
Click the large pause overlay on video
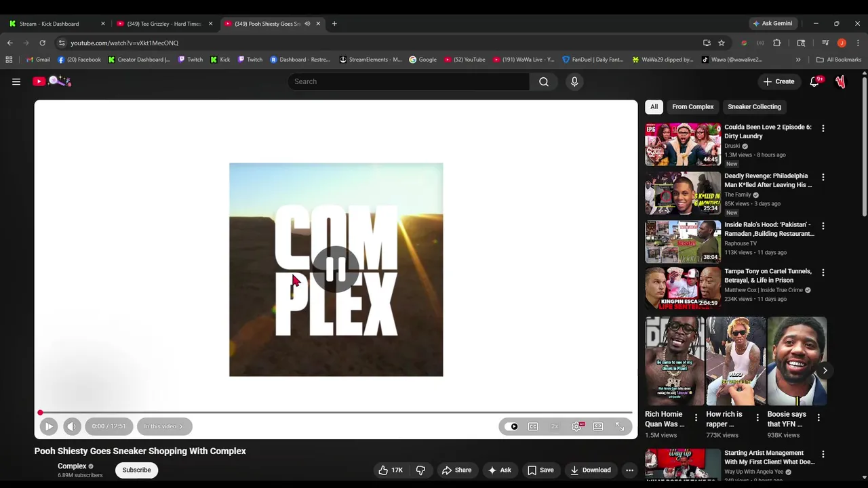coord(336,269)
